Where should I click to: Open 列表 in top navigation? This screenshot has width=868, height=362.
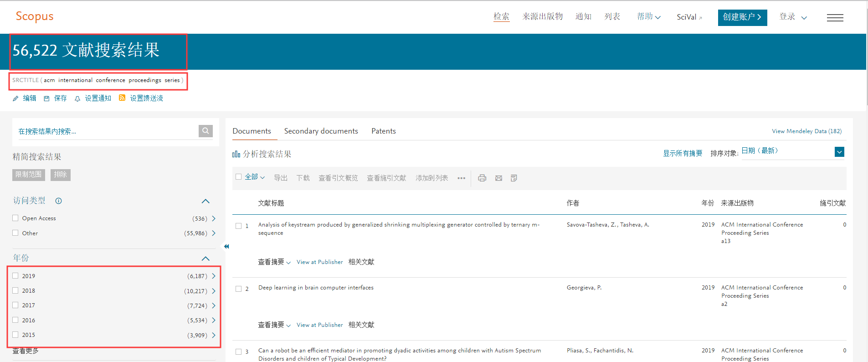tap(612, 17)
